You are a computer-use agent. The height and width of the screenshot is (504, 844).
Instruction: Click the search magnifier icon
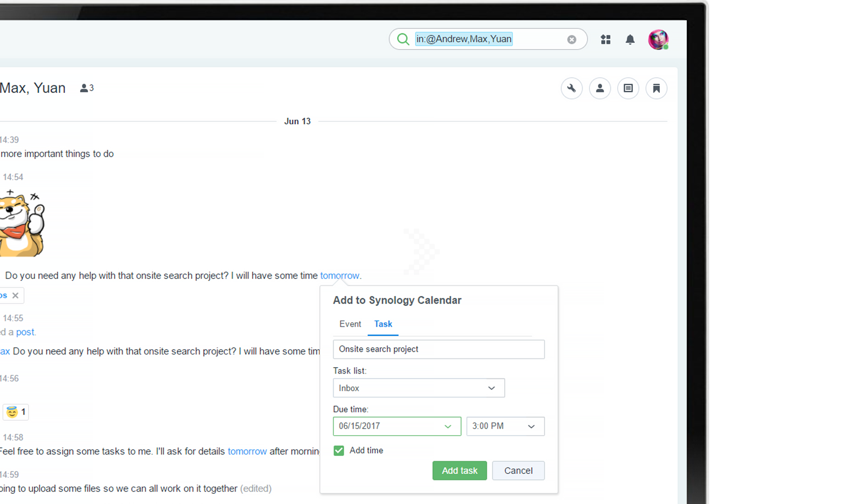[x=403, y=39]
